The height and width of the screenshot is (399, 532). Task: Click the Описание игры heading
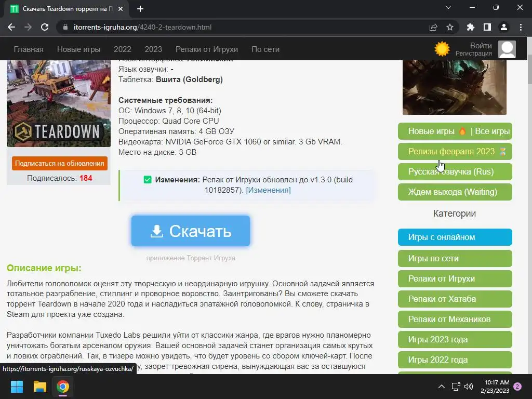click(x=44, y=268)
